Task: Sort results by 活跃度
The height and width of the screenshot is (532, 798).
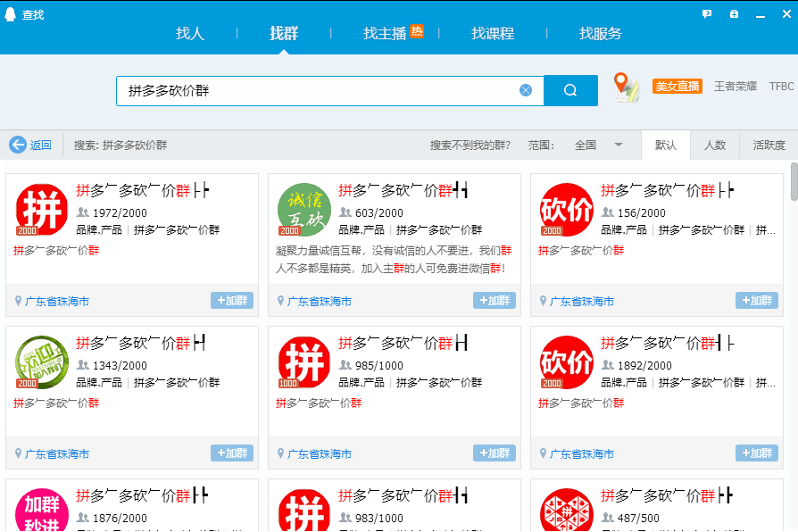Action: (769, 145)
